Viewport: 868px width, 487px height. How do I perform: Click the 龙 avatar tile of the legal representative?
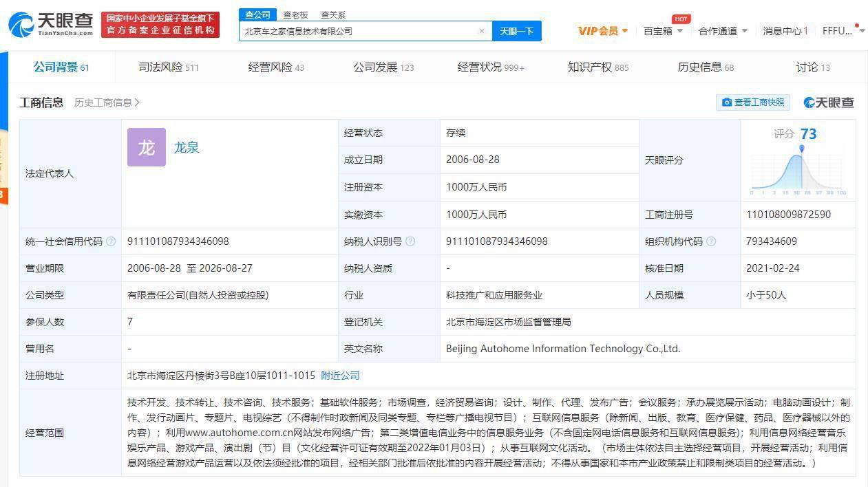[147, 147]
